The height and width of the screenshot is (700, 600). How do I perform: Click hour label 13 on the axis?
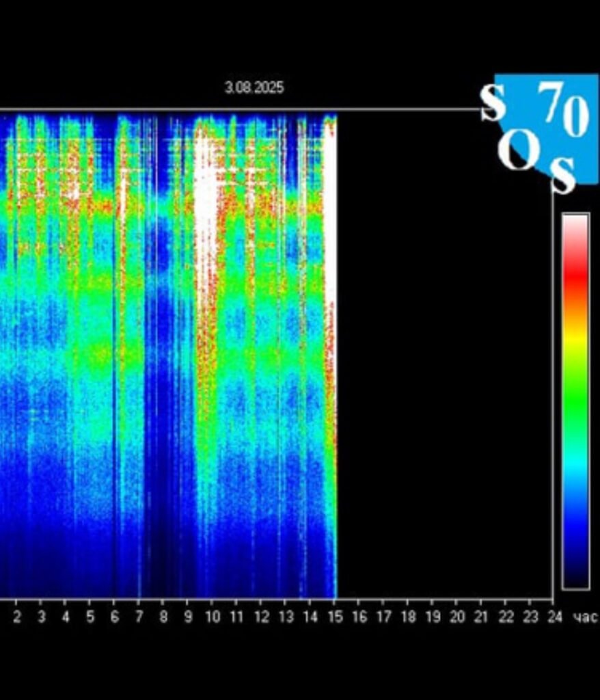286,617
